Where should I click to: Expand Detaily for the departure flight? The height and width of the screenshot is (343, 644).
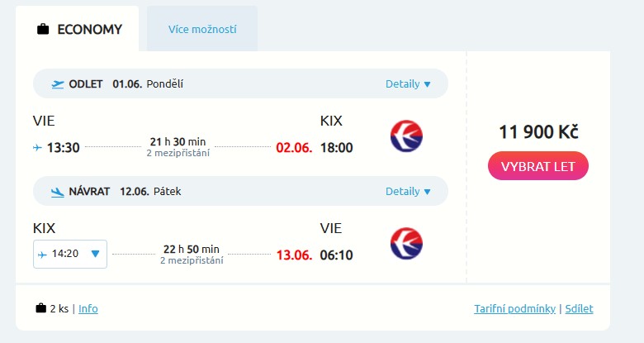click(x=408, y=83)
